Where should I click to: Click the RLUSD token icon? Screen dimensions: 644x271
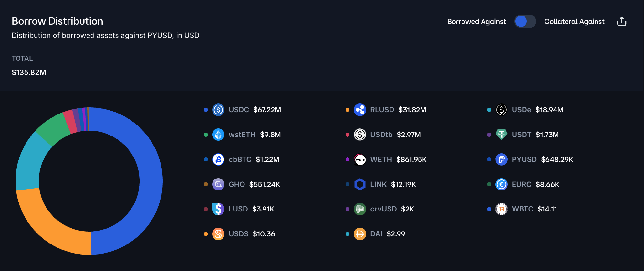[360, 110]
